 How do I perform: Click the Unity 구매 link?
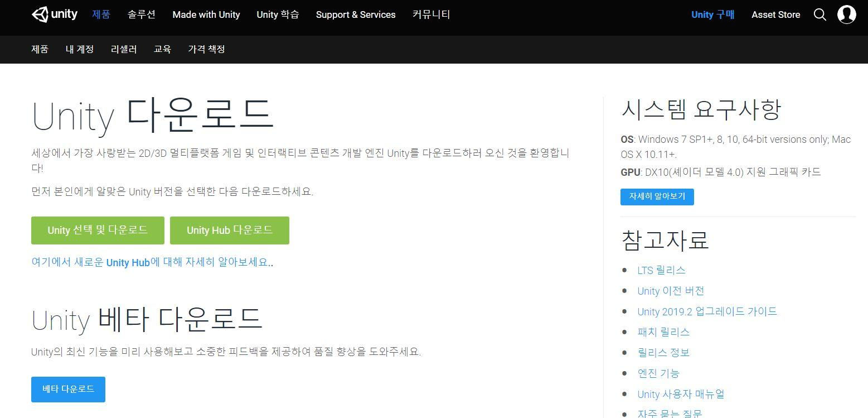713,15
